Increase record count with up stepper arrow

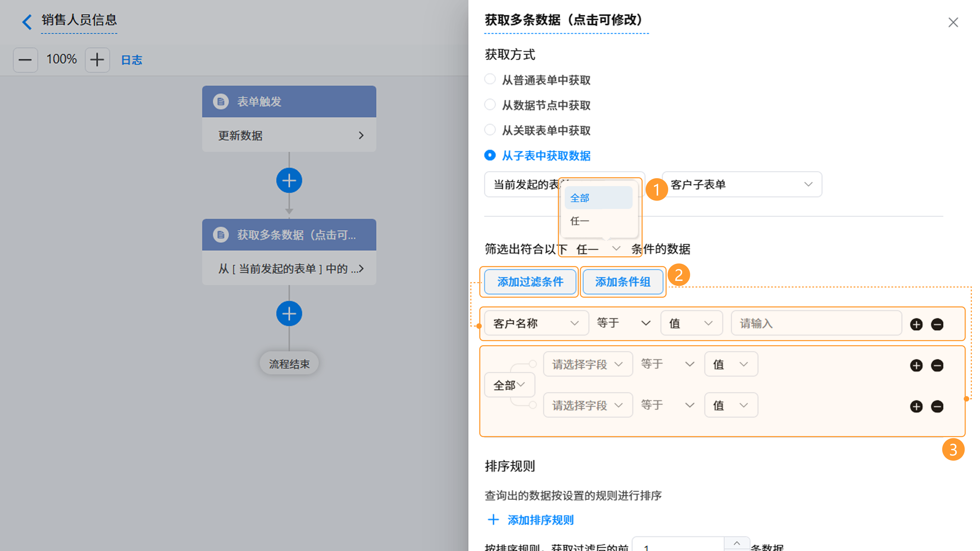coord(737,543)
